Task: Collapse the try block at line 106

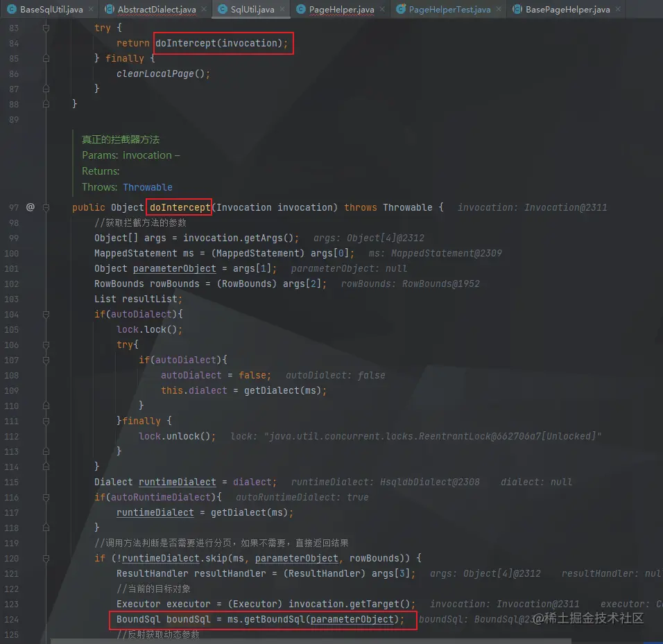Action: tap(46, 345)
